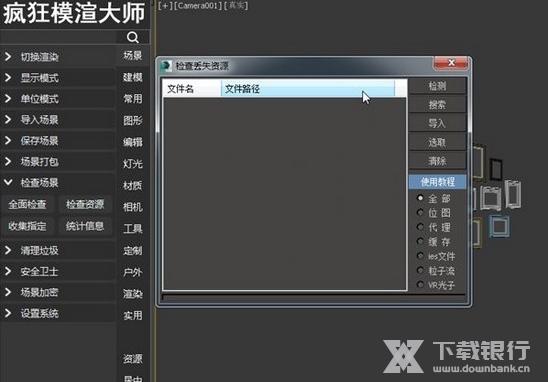548x382 pixels.
Task: Expand the 清理垃圾 section
Action: tap(58, 251)
